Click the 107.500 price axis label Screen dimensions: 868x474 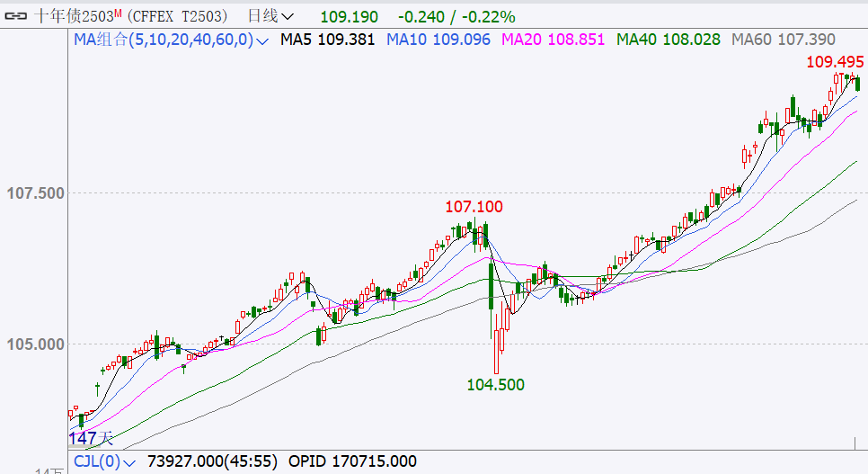click(x=35, y=193)
